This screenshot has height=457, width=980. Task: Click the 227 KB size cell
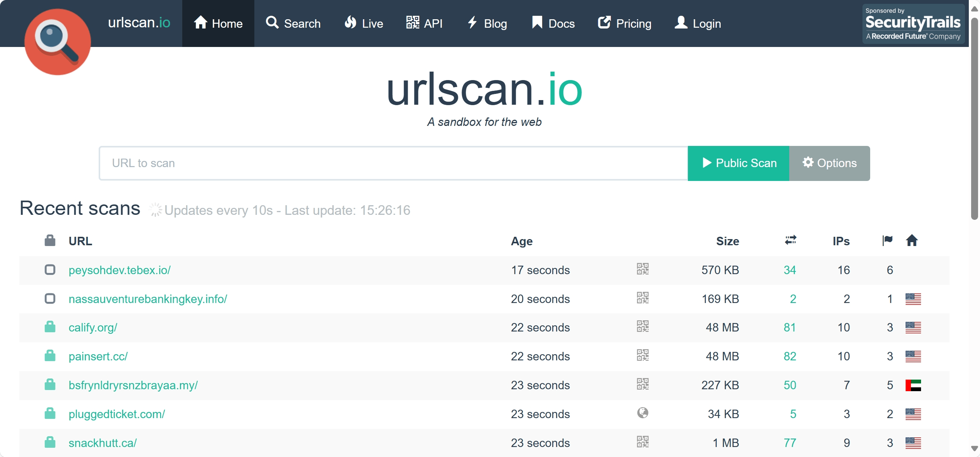(x=720, y=385)
